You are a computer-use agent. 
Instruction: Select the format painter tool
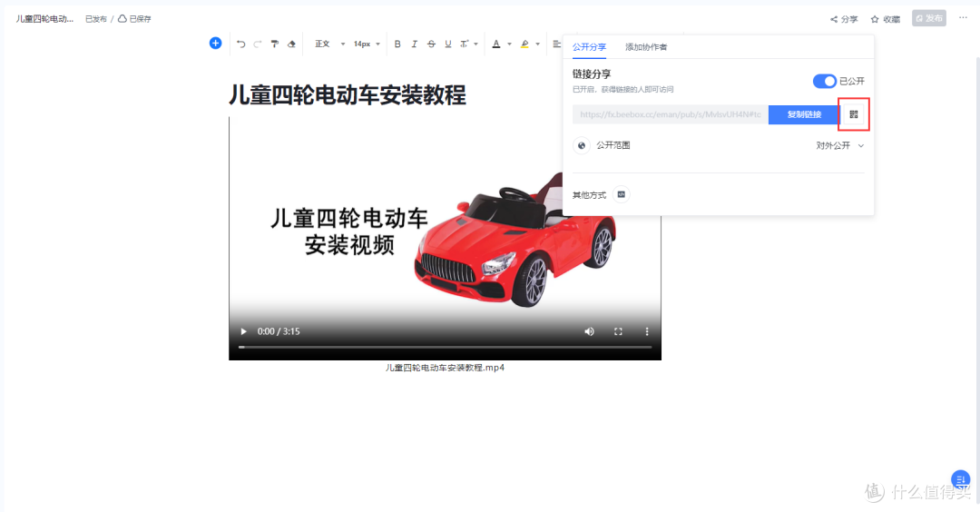(274, 44)
